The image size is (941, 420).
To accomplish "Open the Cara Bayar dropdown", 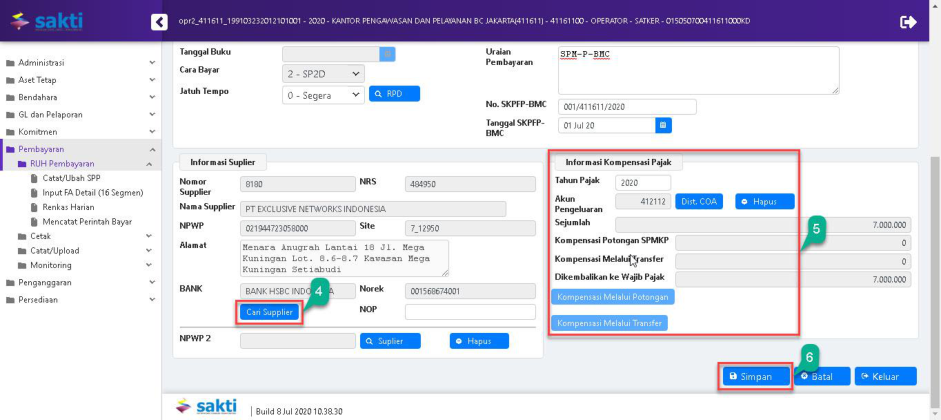I will (x=324, y=73).
